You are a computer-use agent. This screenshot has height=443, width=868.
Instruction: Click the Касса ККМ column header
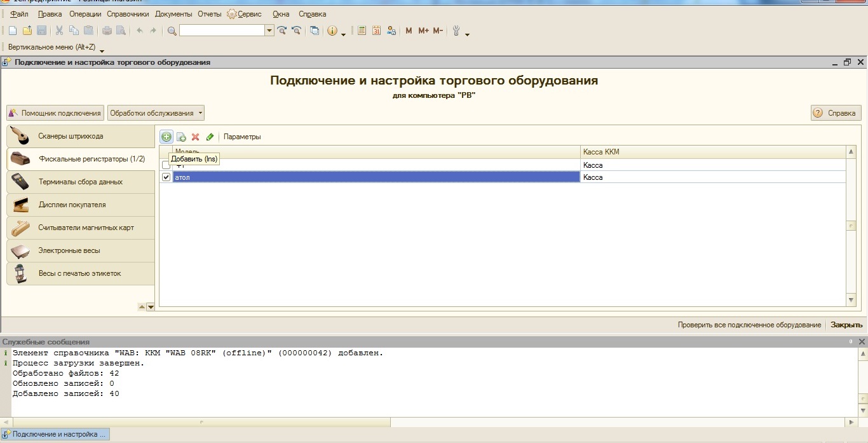tap(713, 152)
